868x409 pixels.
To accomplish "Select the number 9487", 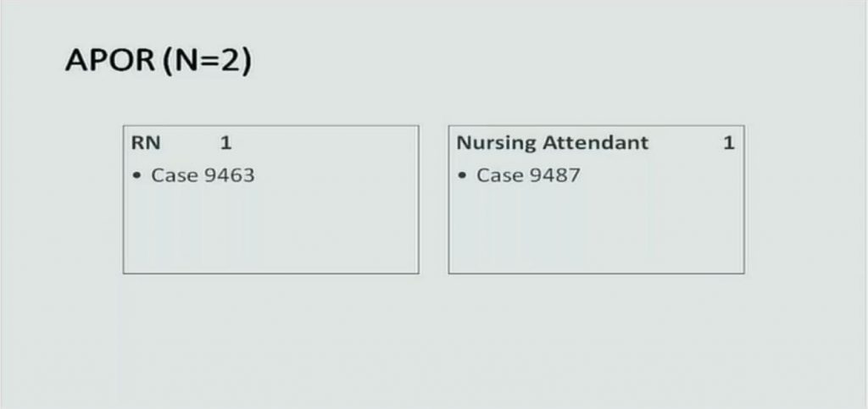I will pos(554,175).
